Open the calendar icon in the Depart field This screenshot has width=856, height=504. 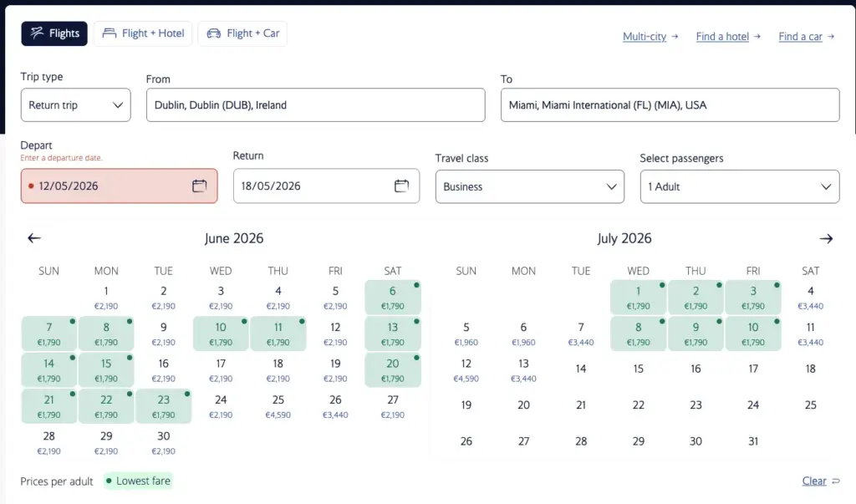click(198, 186)
